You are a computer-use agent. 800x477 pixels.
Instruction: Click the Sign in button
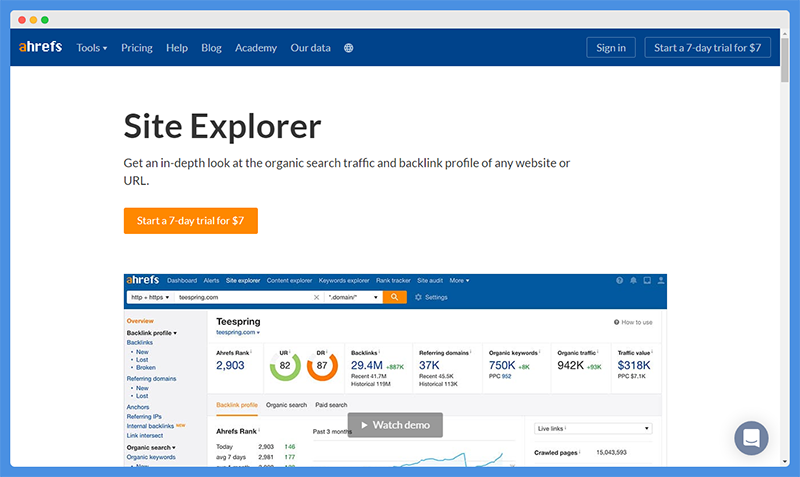pyautogui.click(x=611, y=47)
